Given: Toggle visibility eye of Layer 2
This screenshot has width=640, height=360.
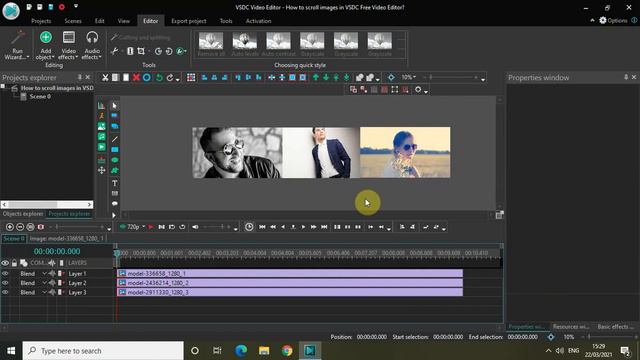Looking at the screenshot, I should pyautogui.click(x=5, y=283).
